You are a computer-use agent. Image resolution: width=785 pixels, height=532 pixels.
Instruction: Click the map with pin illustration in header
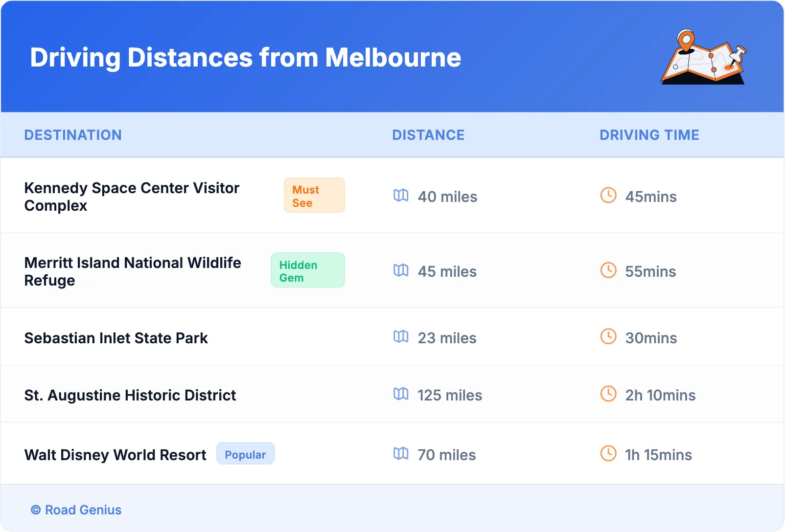[x=703, y=57]
